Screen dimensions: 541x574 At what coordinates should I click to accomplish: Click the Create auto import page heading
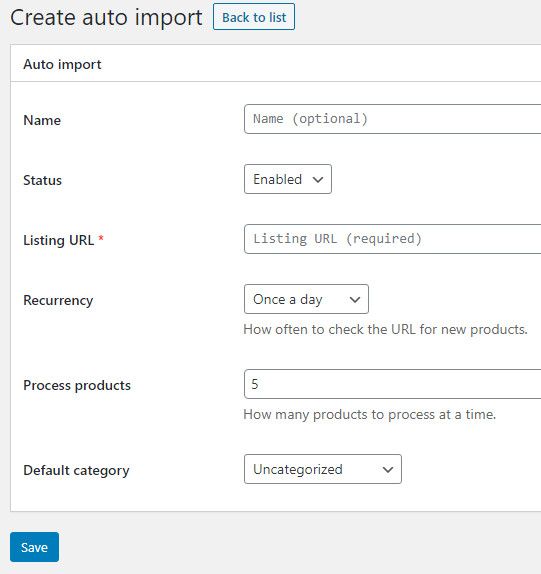(106, 17)
